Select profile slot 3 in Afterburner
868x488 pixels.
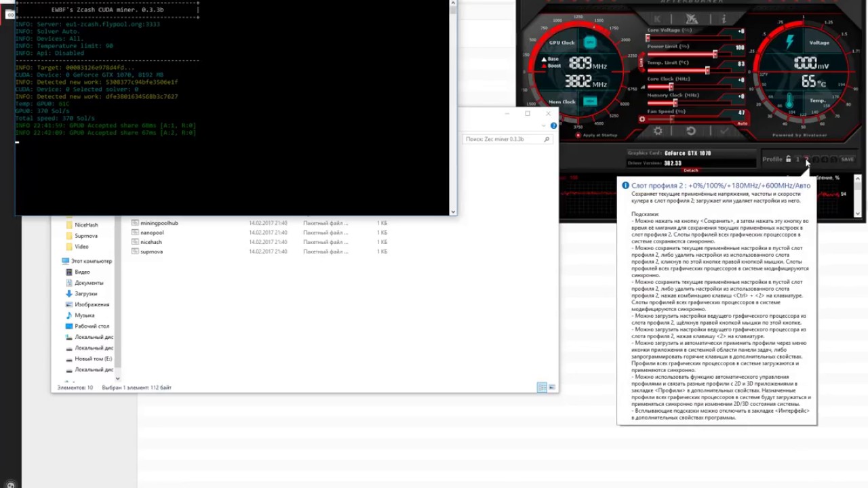click(816, 159)
